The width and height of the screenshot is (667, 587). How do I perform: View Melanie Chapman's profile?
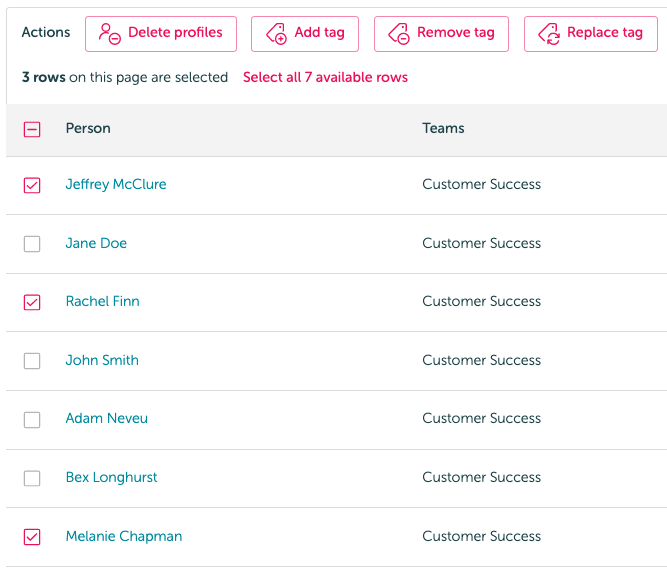[x=124, y=536]
